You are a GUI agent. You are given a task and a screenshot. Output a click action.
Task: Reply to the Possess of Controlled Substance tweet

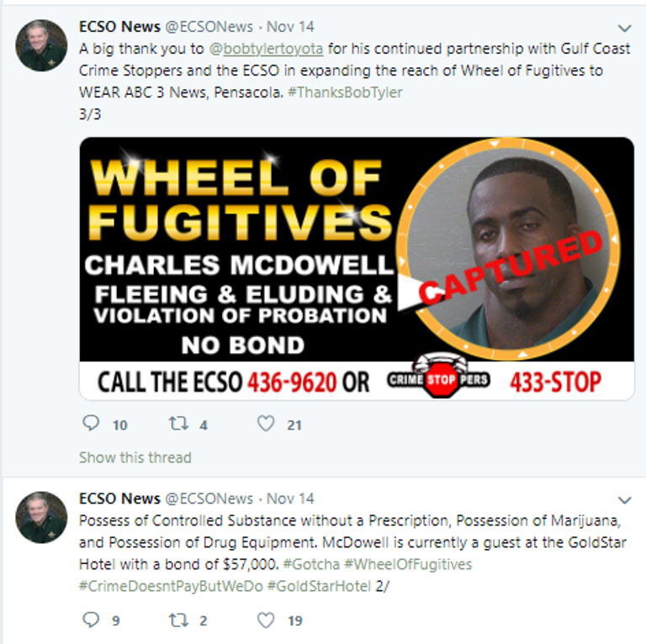tap(91, 620)
